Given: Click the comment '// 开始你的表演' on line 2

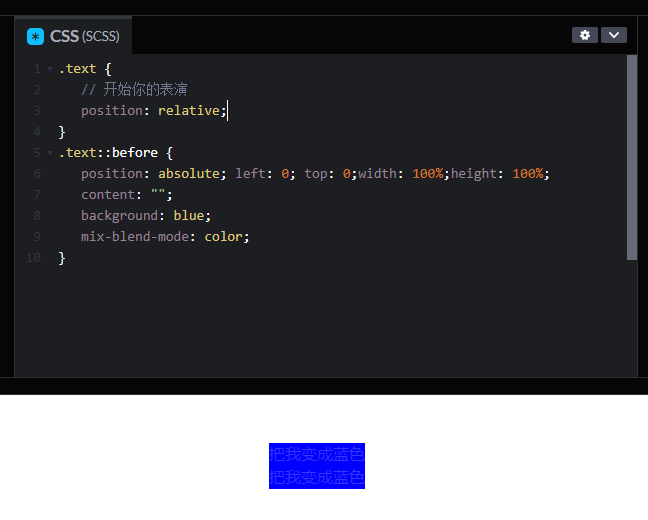Looking at the screenshot, I should point(134,90).
